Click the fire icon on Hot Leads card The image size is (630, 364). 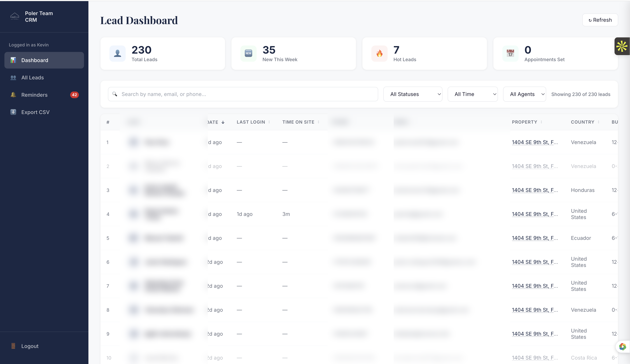coord(379,53)
